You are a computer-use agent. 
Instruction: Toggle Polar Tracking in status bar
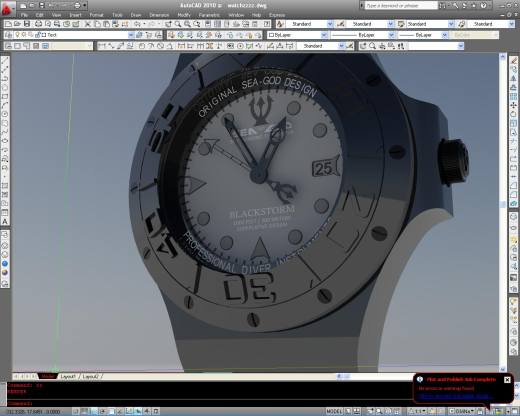(x=103, y=411)
